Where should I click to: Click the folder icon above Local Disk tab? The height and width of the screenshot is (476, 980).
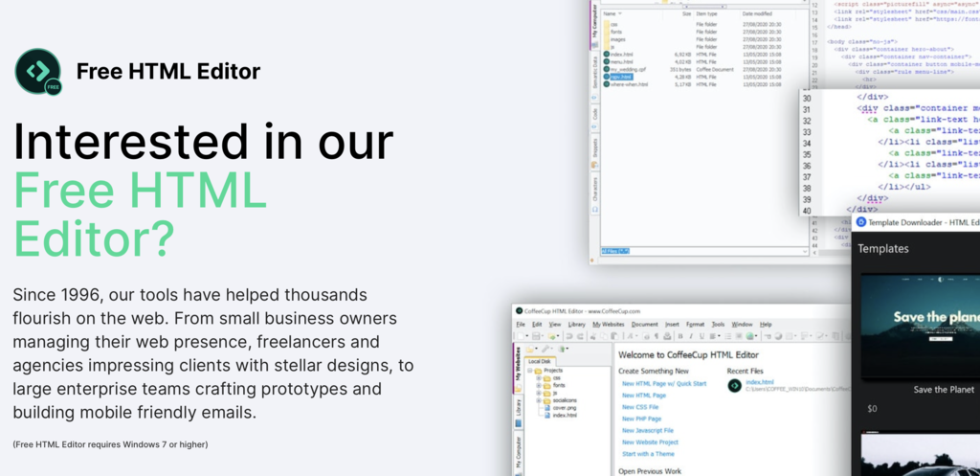tap(529, 349)
